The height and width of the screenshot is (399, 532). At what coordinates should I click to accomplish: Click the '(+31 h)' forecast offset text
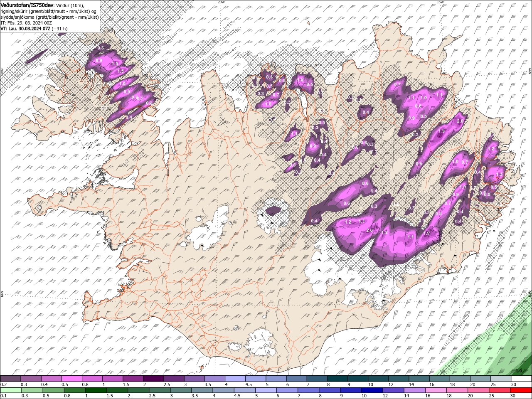click(x=60, y=29)
